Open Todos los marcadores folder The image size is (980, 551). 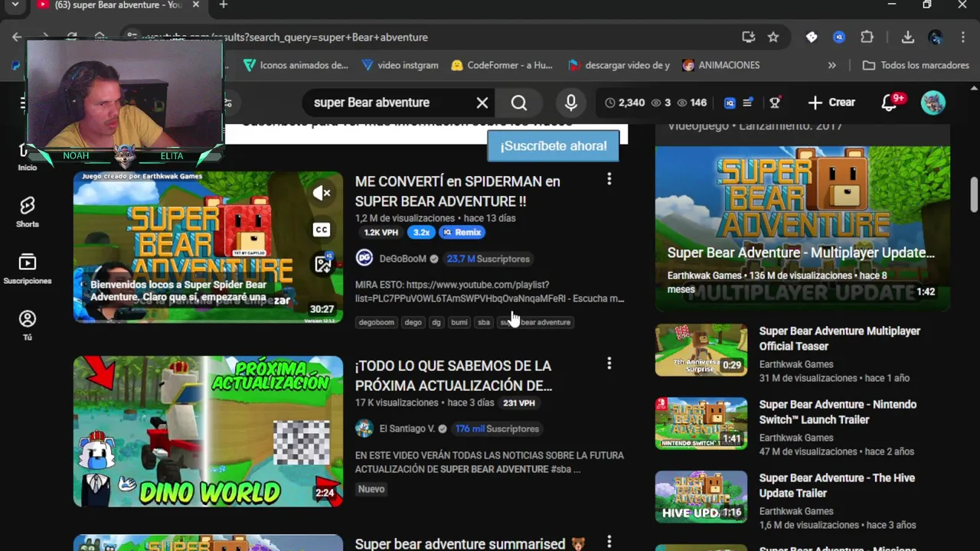(916, 65)
